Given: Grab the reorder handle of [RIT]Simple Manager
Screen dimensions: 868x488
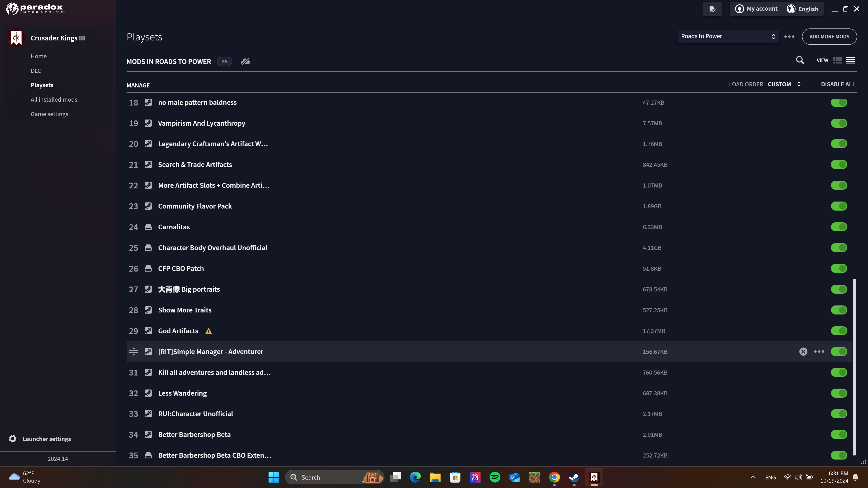Looking at the screenshot, I should tap(133, 352).
